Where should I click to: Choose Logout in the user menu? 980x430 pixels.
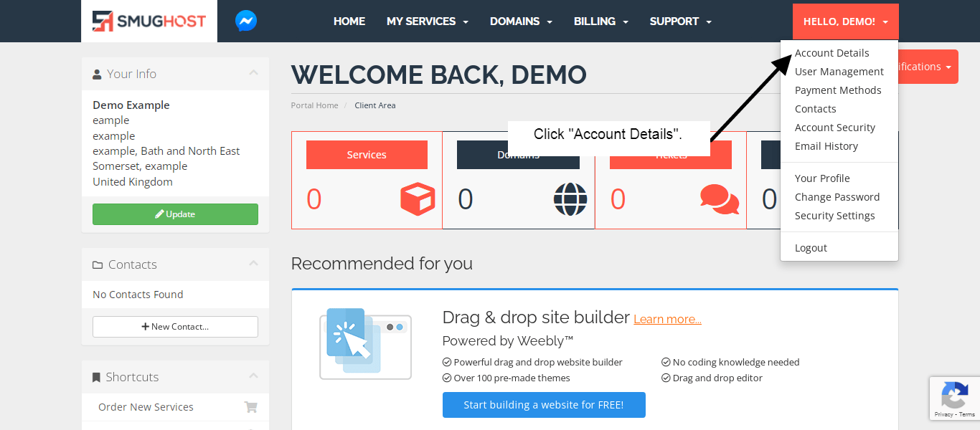click(x=811, y=248)
